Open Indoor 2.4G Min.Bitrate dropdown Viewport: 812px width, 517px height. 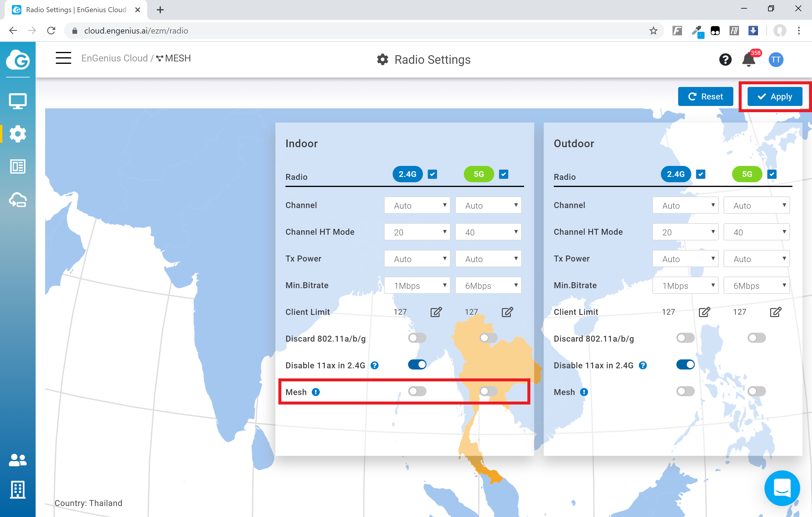coord(417,285)
